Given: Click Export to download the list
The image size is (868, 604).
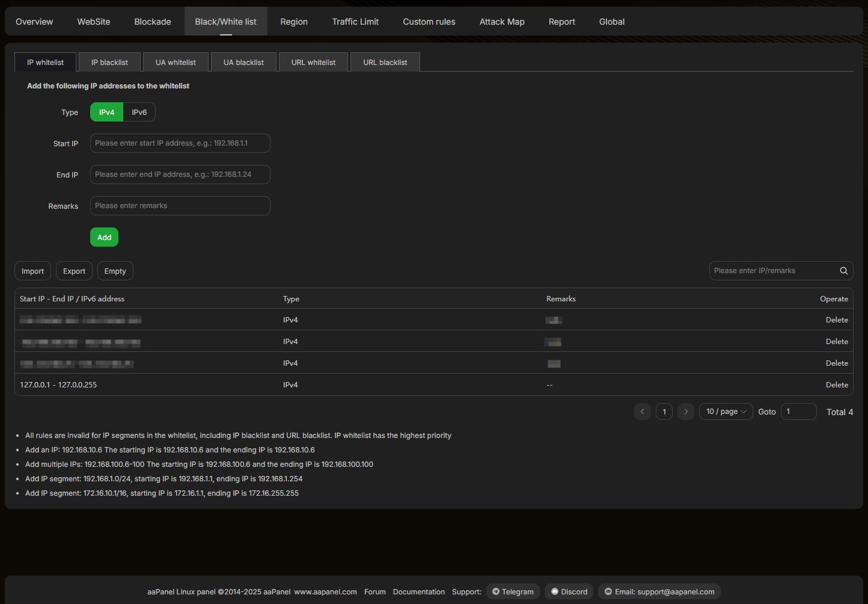Looking at the screenshot, I should pos(74,271).
